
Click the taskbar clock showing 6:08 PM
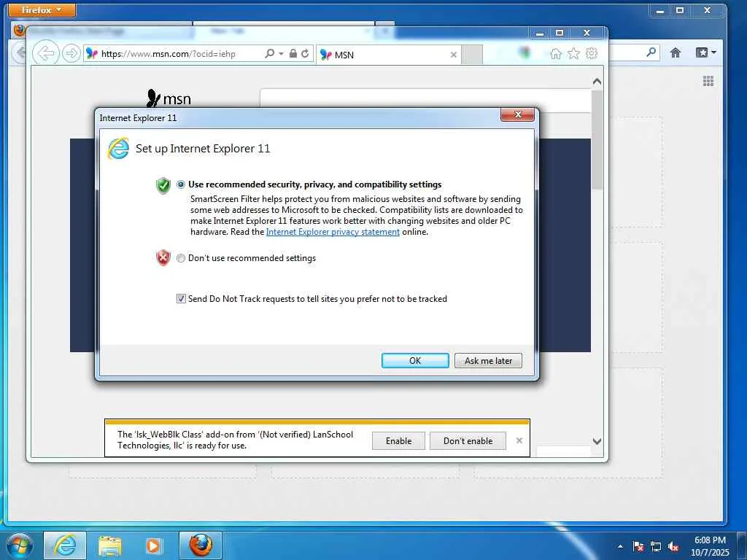pos(710,545)
